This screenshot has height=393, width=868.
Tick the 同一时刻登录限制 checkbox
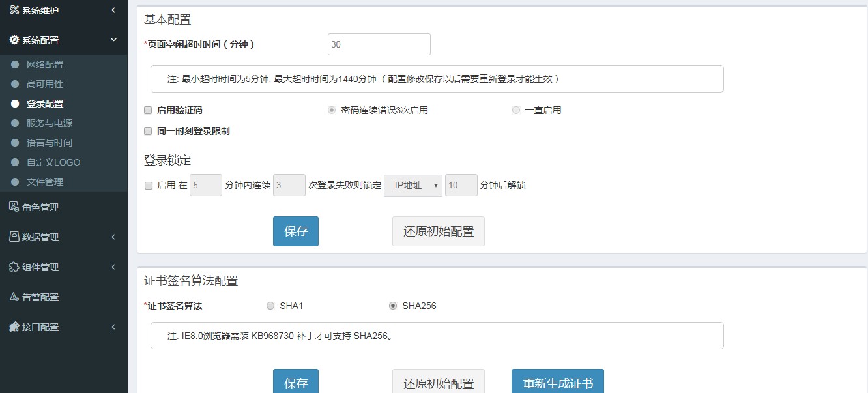(x=148, y=131)
